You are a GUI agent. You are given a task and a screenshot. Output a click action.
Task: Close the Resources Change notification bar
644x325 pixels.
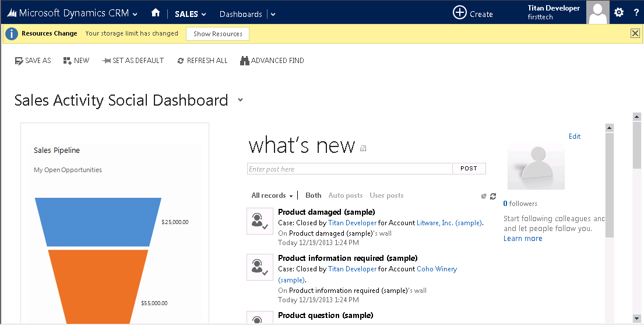pyautogui.click(x=635, y=33)
